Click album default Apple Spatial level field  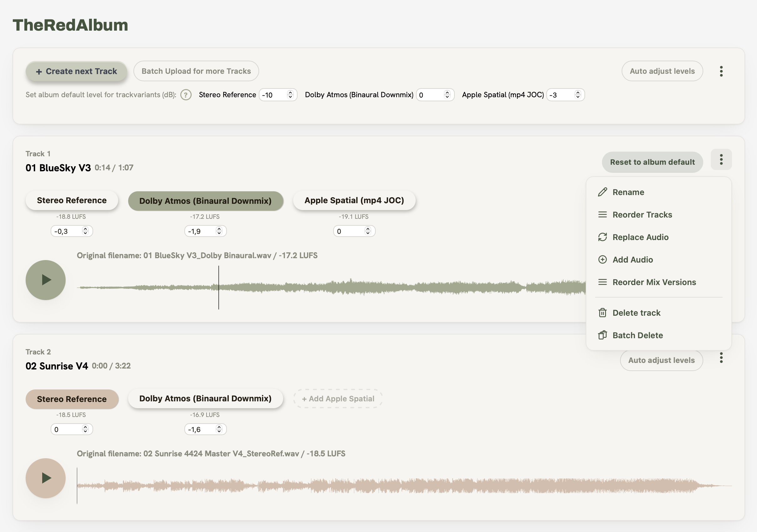(565, 95)
